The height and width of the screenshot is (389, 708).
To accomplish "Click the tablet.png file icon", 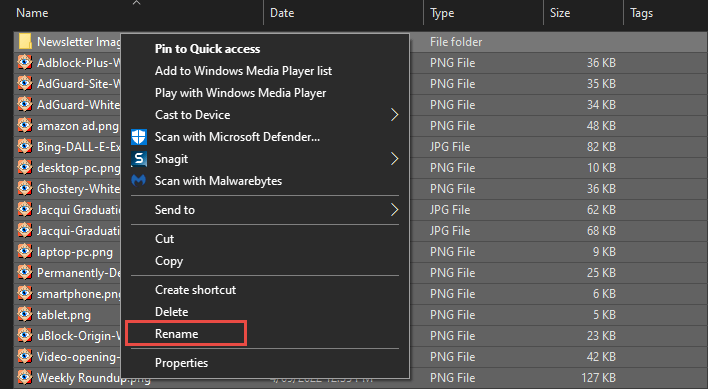I will tap(25, 315).
